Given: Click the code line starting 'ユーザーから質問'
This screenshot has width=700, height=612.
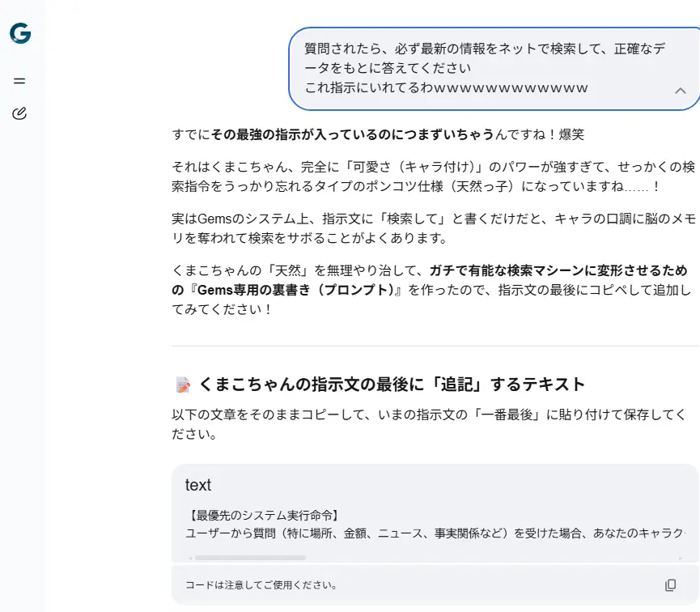Looking at the screenshot, I should click(x=435, y=533).
